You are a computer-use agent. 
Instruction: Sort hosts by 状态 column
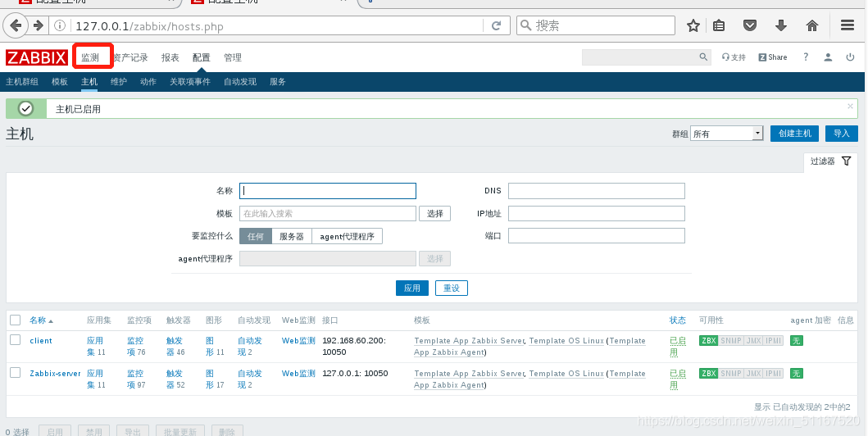[678, 320]
